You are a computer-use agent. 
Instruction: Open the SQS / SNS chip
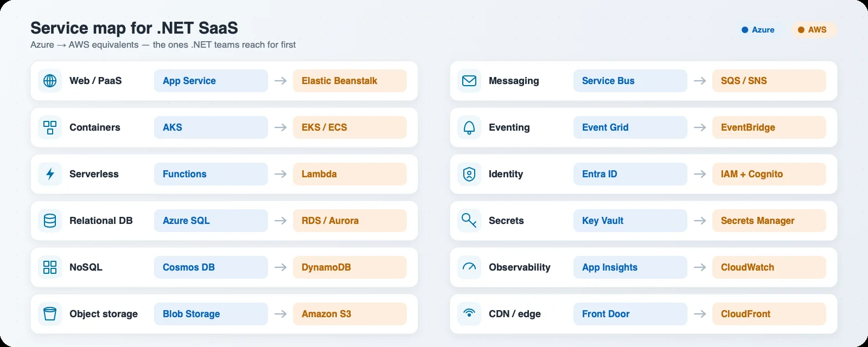(x=769, y=81)
